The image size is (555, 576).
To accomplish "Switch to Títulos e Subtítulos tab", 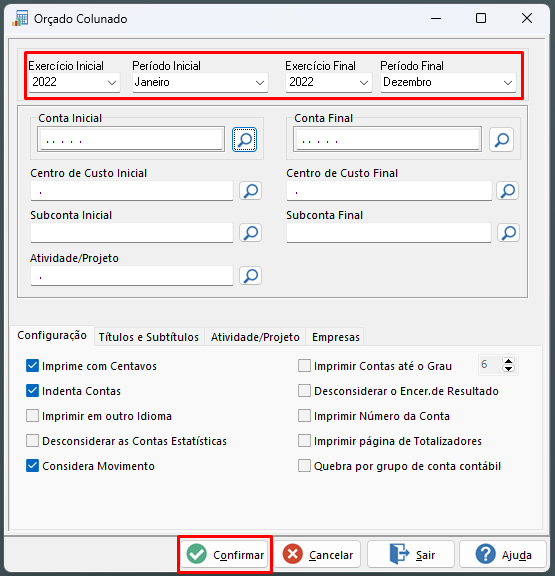I will point(149,337).
